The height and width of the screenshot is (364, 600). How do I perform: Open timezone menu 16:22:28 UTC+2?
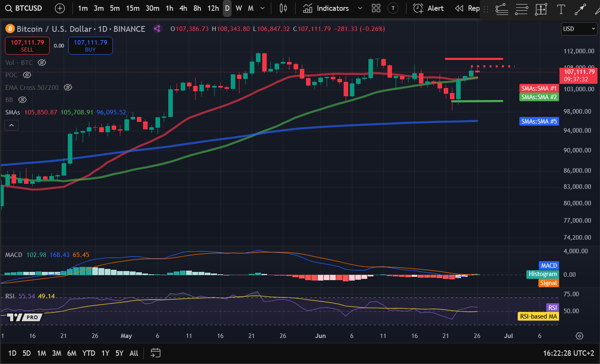click(x=569, y=353)
